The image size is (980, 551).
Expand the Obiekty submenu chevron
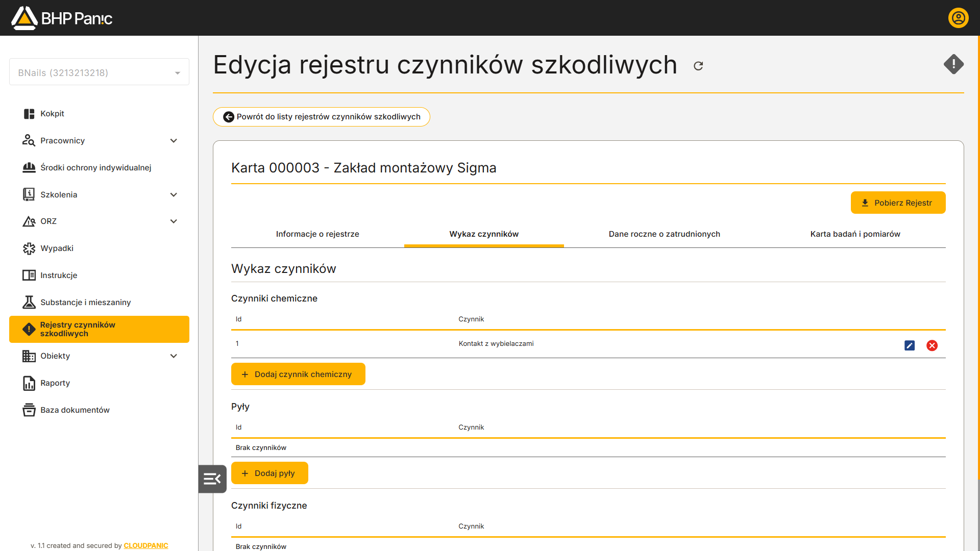pyautogui.click(x=174, y=356)
